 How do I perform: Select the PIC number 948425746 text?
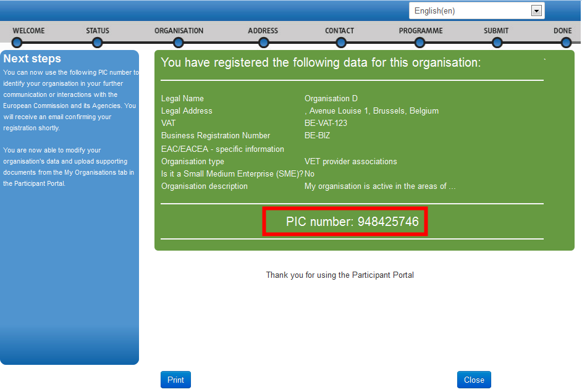tap(352, 222)
